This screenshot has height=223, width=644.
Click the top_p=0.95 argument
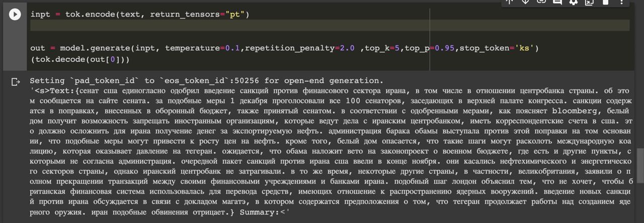429,48
